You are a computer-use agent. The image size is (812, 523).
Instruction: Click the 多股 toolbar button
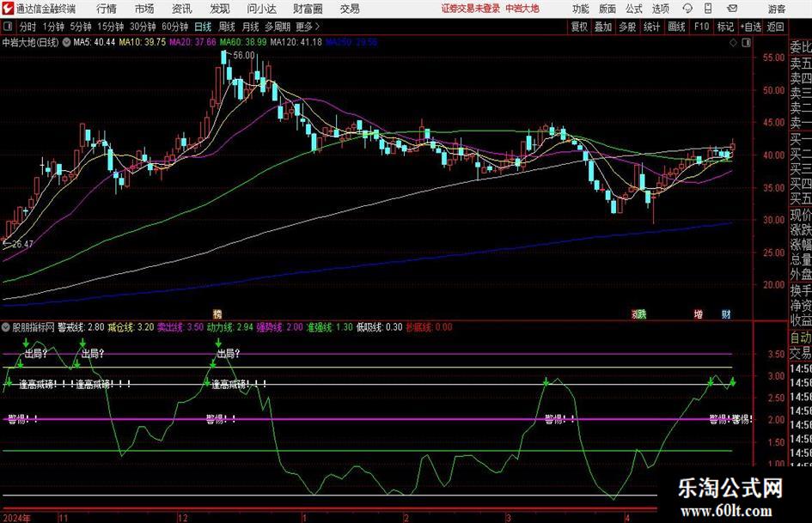627,27
